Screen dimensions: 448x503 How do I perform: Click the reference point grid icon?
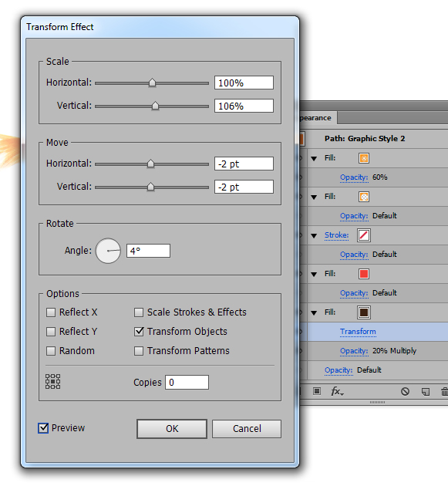(53, 381)
